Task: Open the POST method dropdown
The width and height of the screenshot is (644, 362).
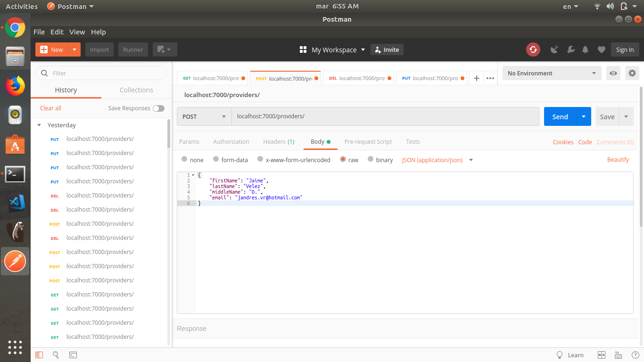Action: click(x=204, y=116)
